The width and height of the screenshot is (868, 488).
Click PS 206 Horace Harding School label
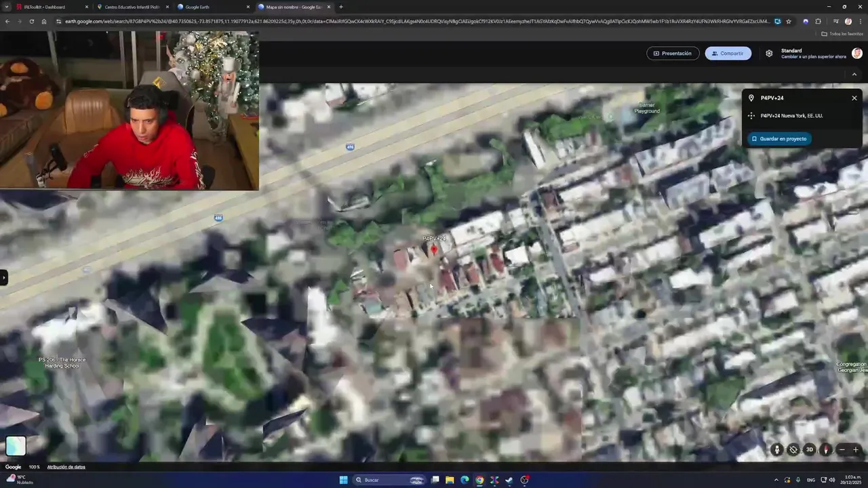click(x=62, y=363)
